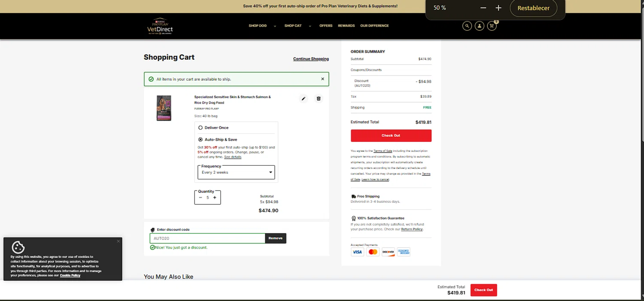Click the Mastercard payment icon
The width and height of the screenshot is (644, 301).
[x=373, y=252]
